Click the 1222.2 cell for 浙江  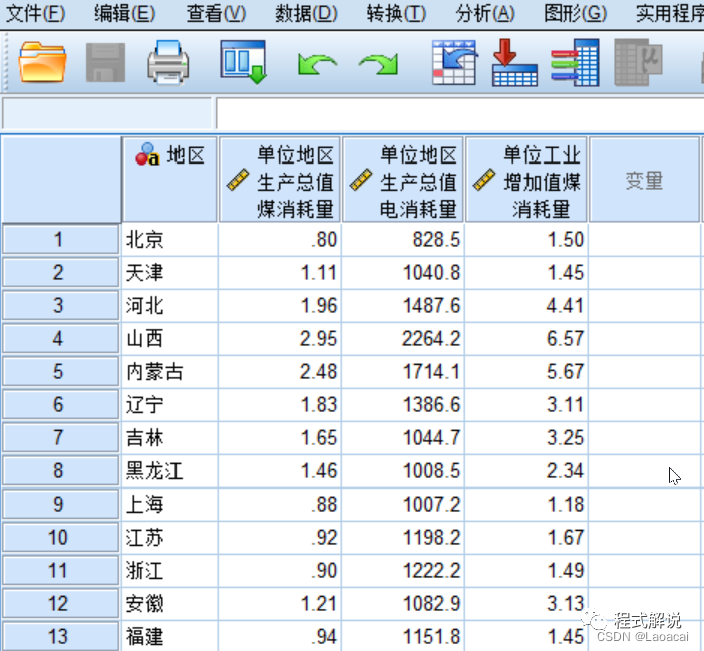tap(403, 570)
